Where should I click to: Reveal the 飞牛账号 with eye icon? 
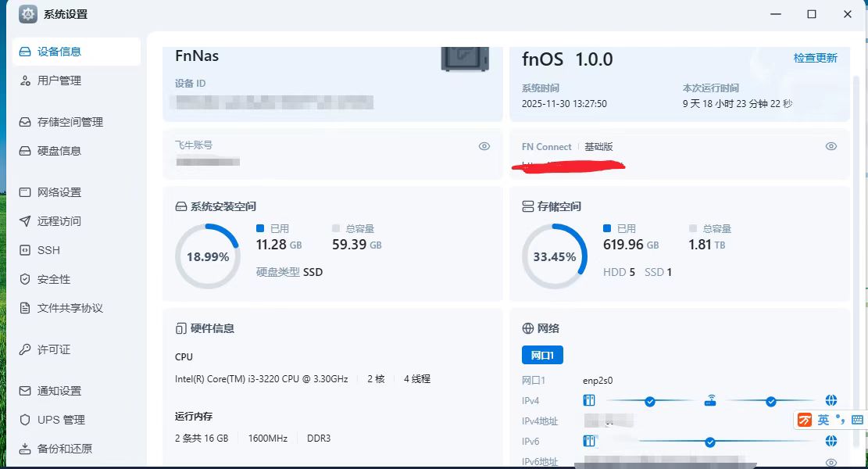(484, 146)
